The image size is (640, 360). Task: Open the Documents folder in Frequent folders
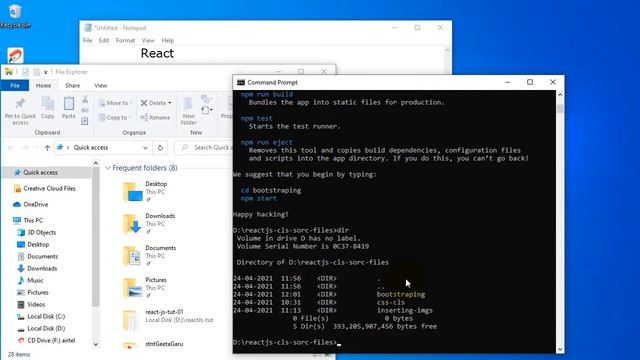click(149, 256)
